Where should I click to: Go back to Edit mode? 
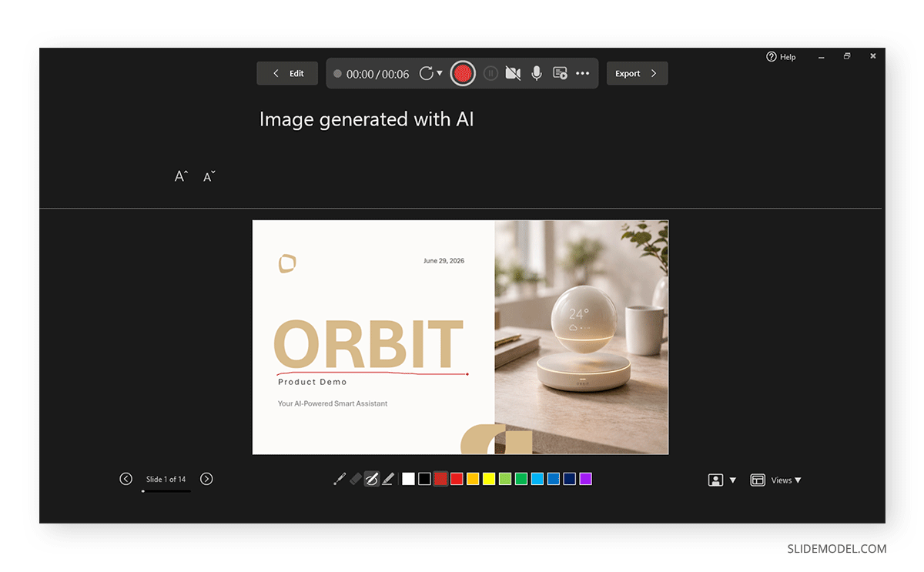(x=287, y=73)
